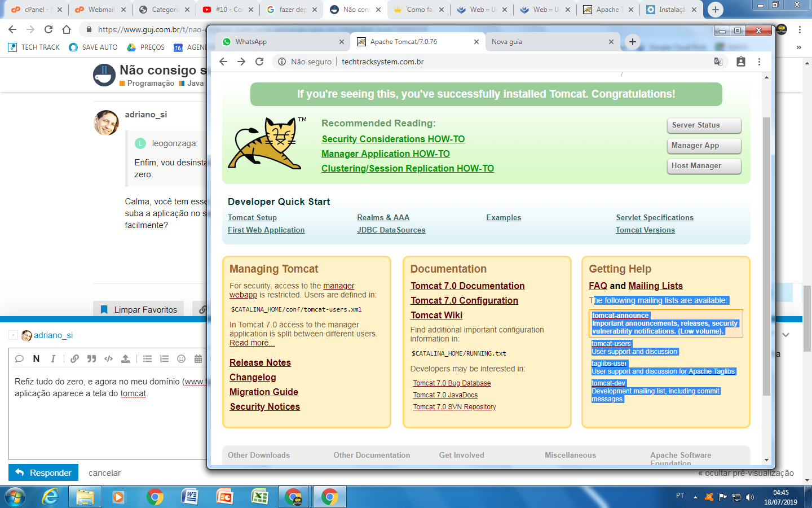Click the cancelar link
The image size is (812, 508).
click(x=104, y=473)
